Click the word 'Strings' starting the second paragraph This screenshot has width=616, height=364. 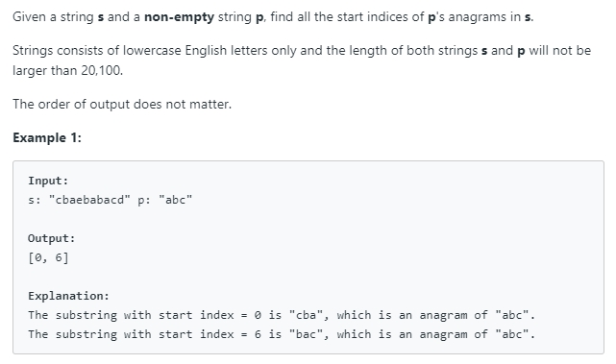33,51
